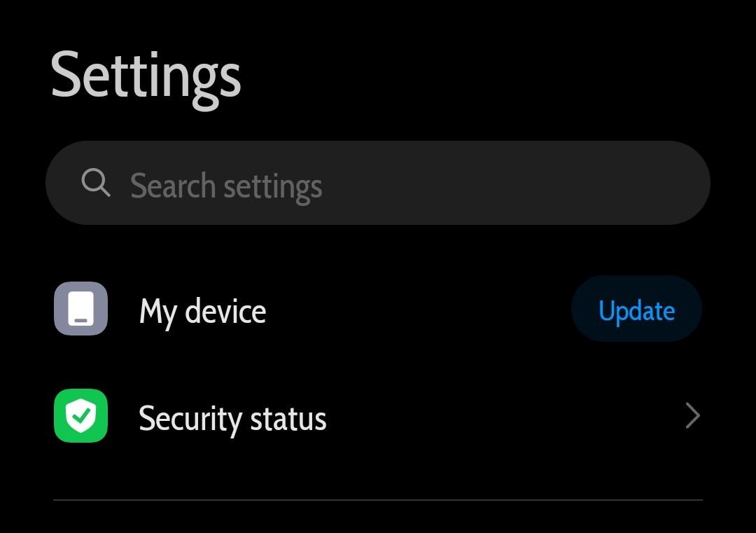Tap the blank area of the Security status row
This screenshot has height=533, width=756.
coord(490,416)
